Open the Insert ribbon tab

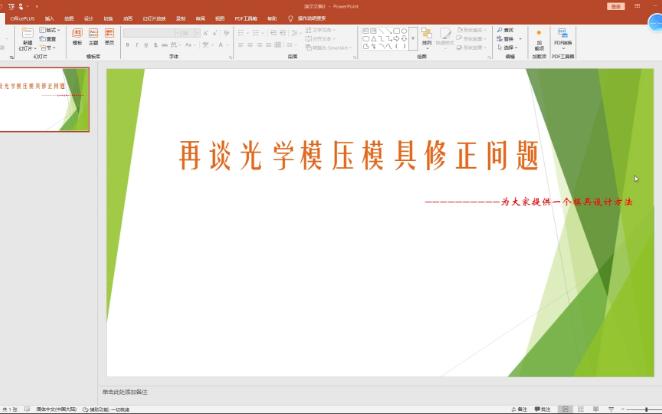49,19
